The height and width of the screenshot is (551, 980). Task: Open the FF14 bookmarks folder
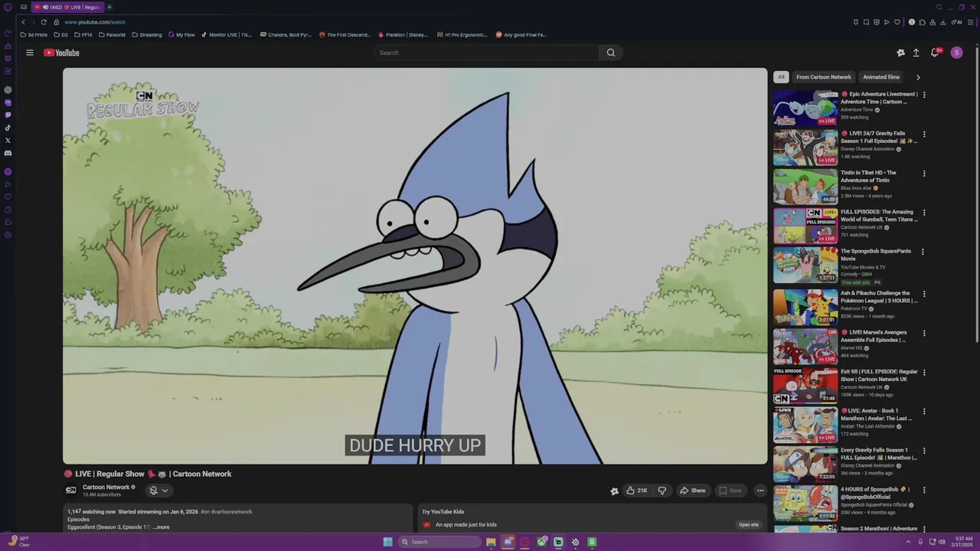pyautogui.click(x=83, y=34)
